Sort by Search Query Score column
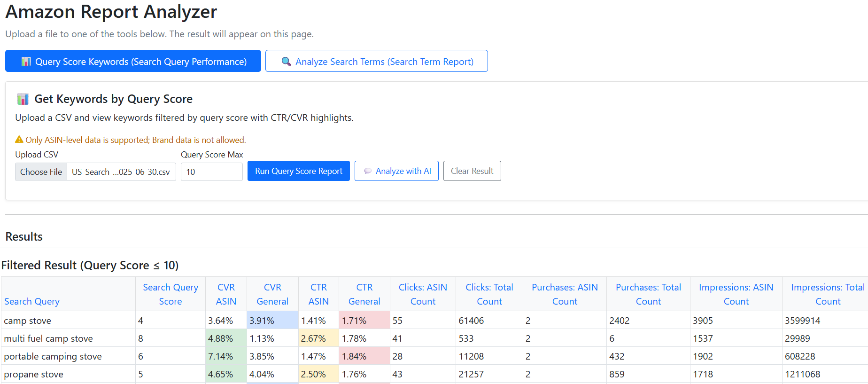This screenshot has width=868, height=384. [170, 294]
